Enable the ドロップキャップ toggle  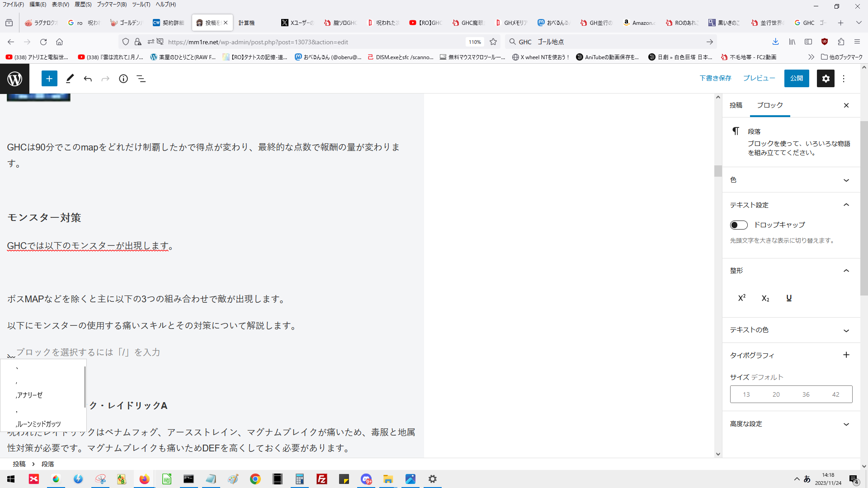click(x=739, y=225)
